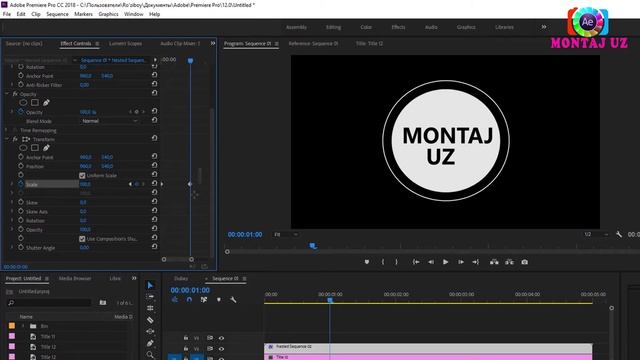Jump to next Scale keyframe
The width and height of the screenshot is (640, 360).
[x=143, y=184]
